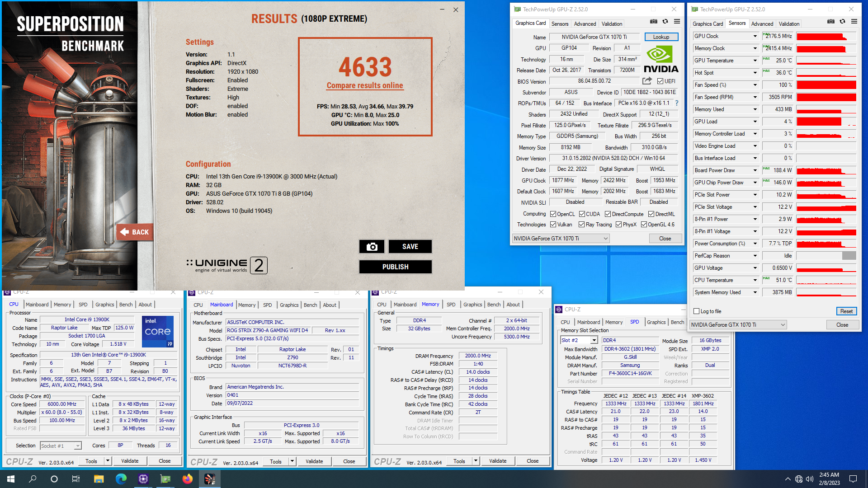Toggle the CUDA checkbox
This screenshot has height=488, width=868.
[x=582, y=214]
